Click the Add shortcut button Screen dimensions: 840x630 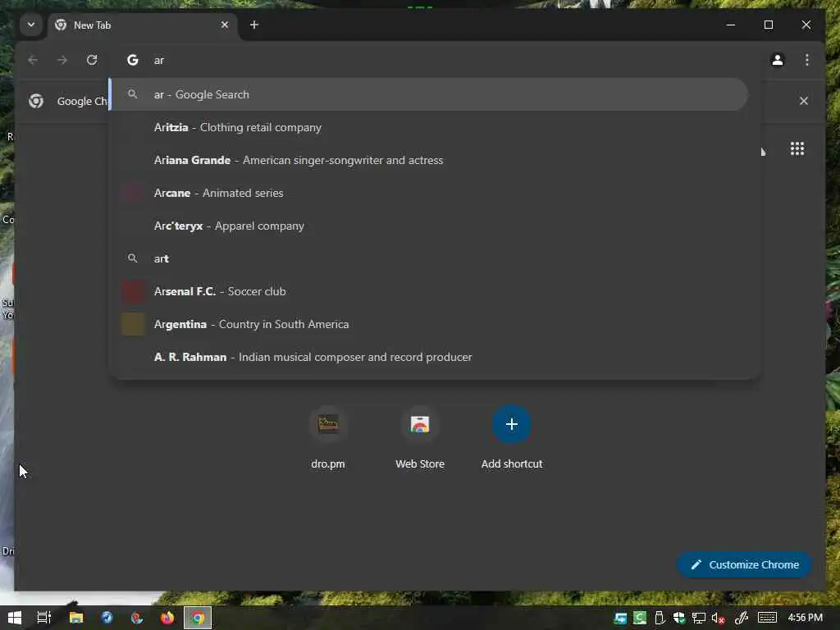click(x=512, y=437)
